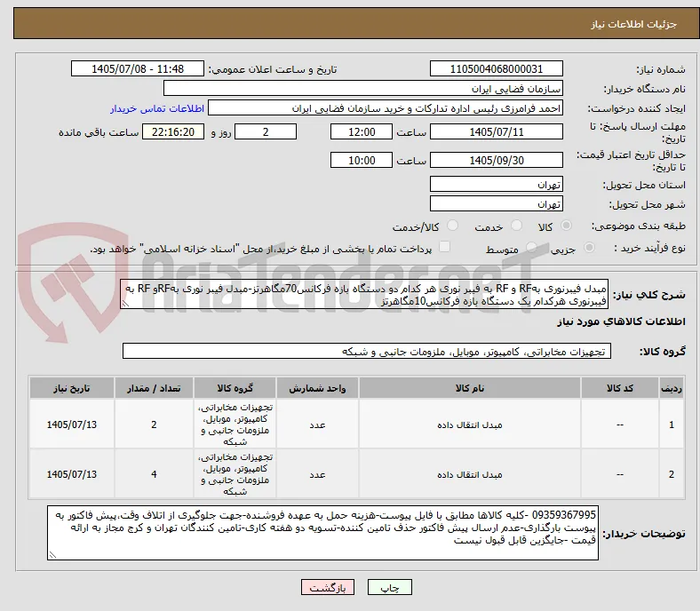The width and height of the screenshot is (700, 611).
Task: Click the product group cell in row 2
Action: (235, 474)
